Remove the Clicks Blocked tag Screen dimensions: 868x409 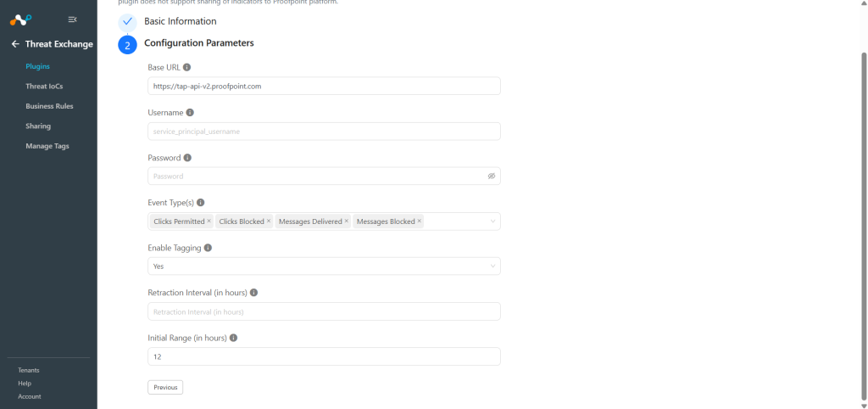tap(269, 221)
